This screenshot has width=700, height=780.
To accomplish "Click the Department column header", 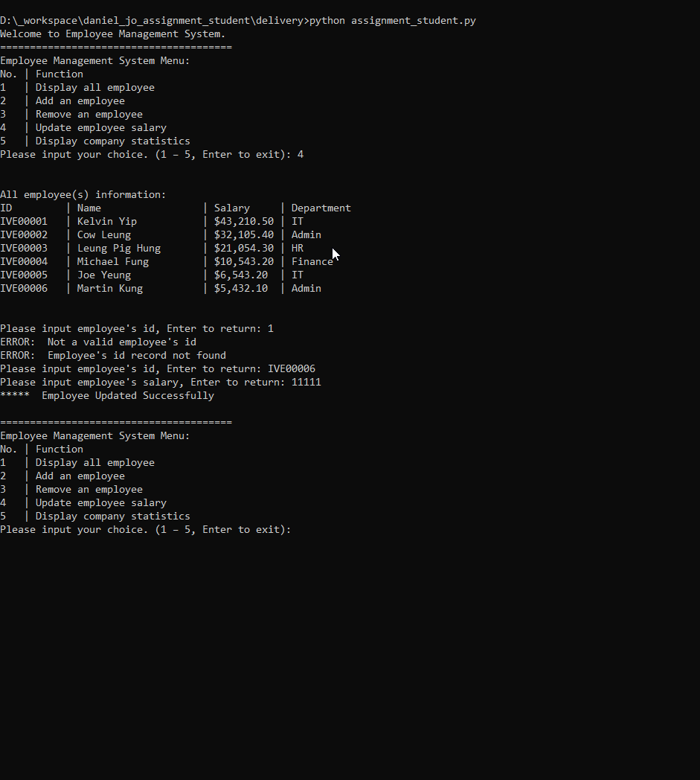I will (x=321, y=208).
